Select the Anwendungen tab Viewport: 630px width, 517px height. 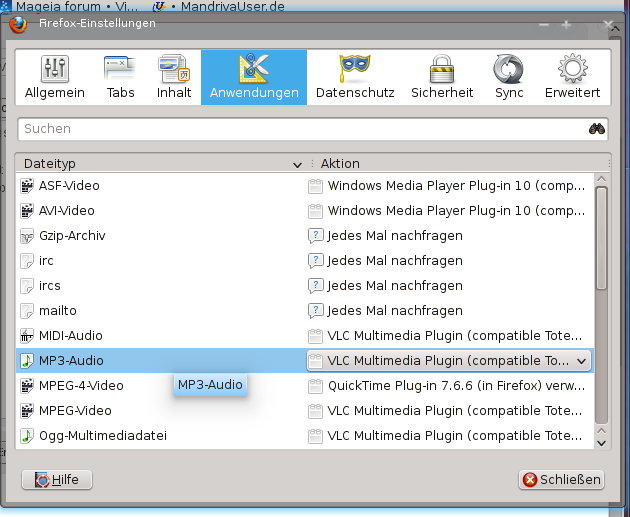[254, 77]
